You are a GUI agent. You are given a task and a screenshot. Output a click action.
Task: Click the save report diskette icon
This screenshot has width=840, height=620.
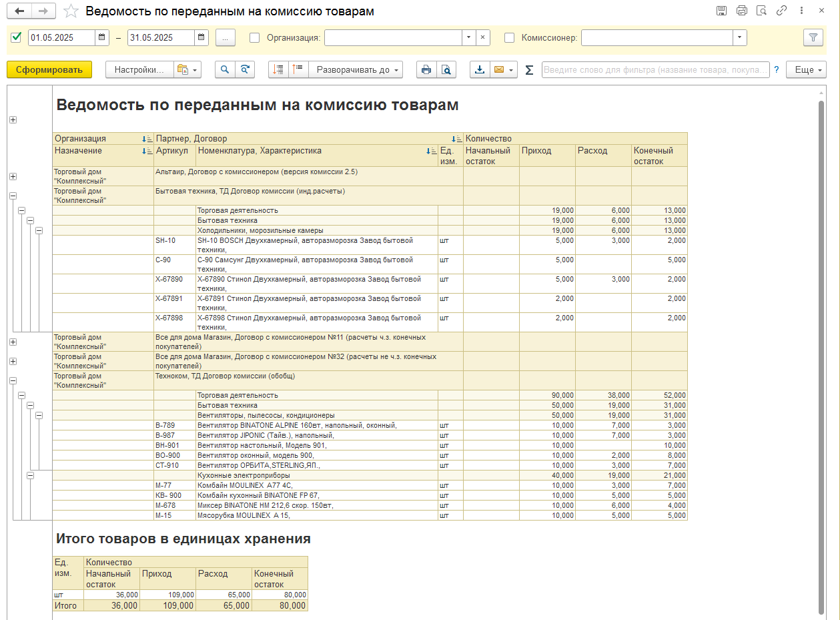[x=721, y=11]
